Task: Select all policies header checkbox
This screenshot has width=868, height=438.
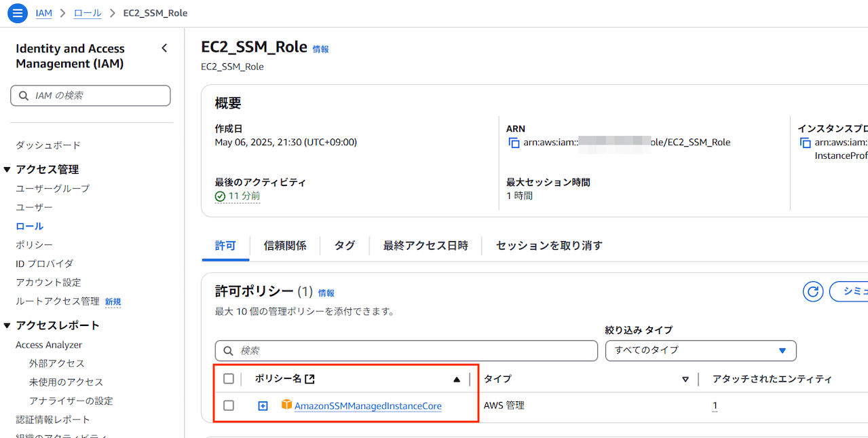Action: click(x=229, y=379)
